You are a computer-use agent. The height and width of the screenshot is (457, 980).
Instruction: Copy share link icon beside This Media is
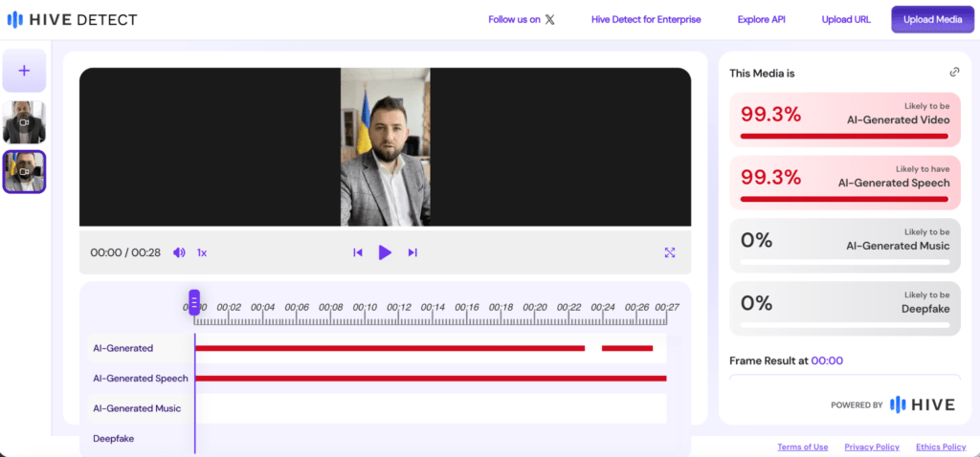[954, 73]
